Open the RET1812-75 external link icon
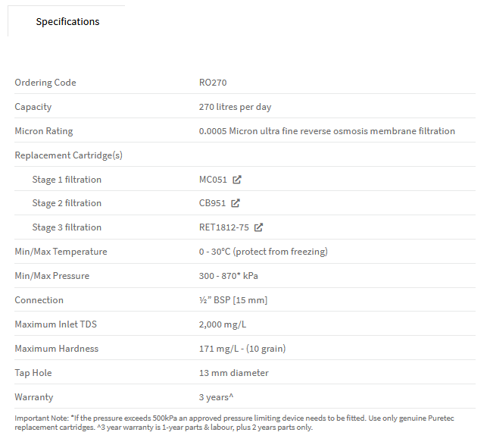 pyautogui.click(x=258, y=227)
